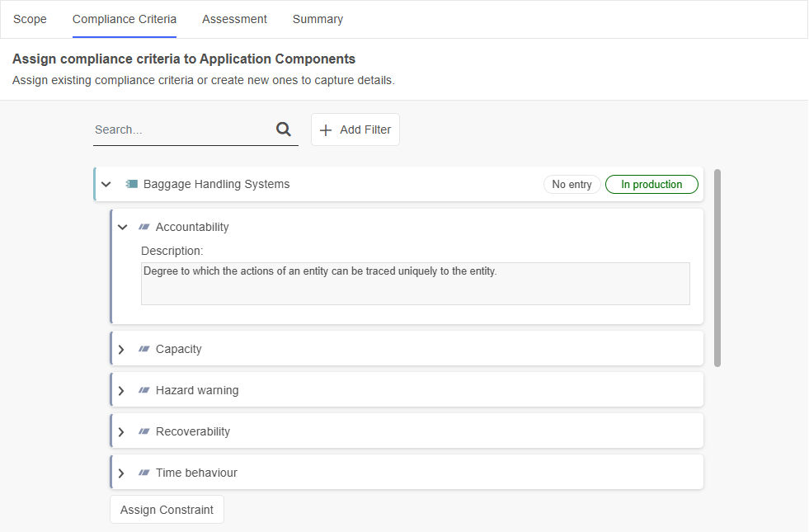Click the Hazard warning constraint icon
This screenshot has height=532, width=809.
pos(144,391)
